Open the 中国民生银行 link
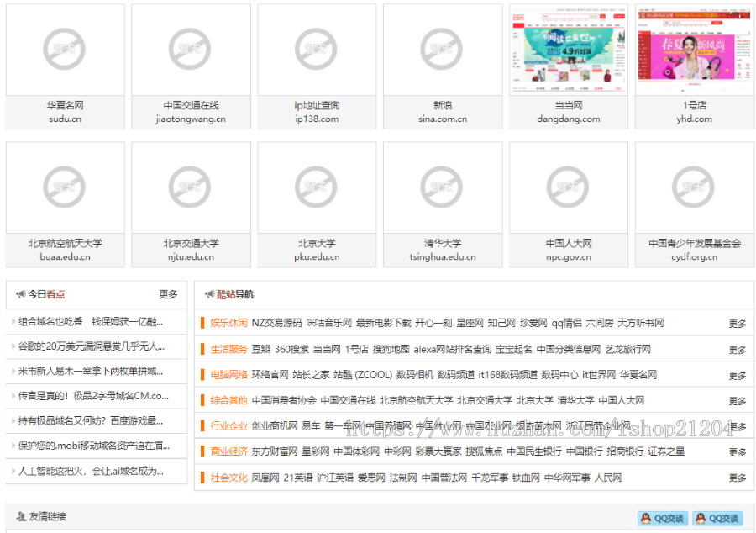The width and height of the screenshot is (756, 533). 534,451
